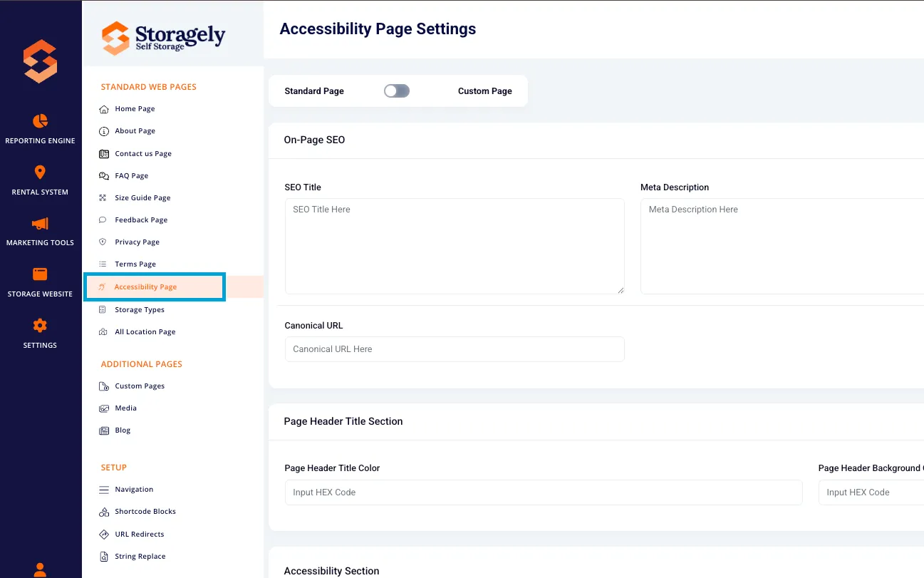924x578 pixels.
Task: Open the Rental System location pin icon
Action: [x=40, y=172]
